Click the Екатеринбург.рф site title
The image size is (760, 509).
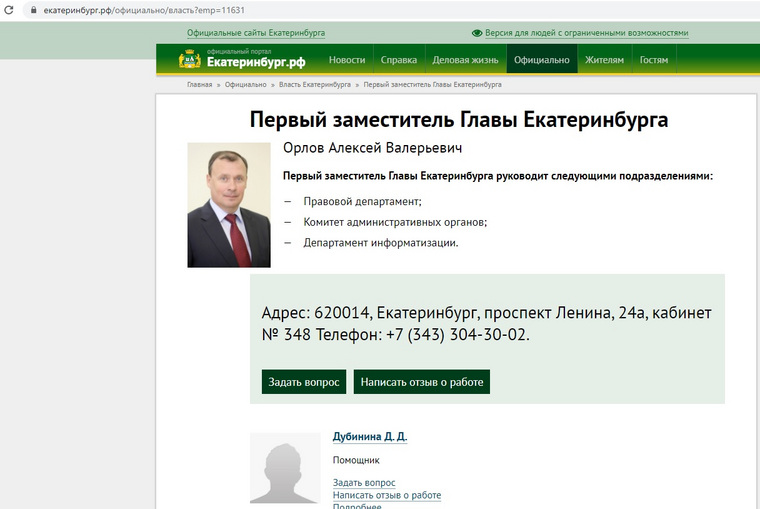(256, 62)
